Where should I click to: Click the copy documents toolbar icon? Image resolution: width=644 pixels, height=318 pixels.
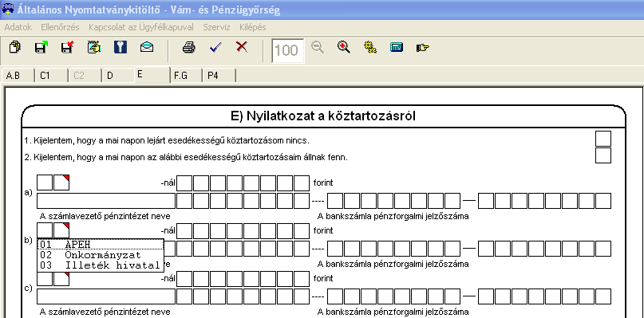[x=15, y=47]
